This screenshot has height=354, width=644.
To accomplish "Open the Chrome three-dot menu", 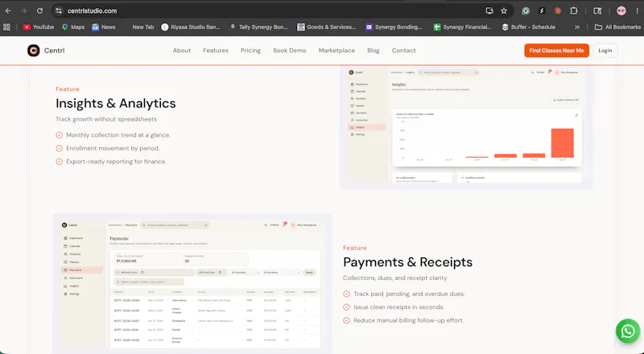I will 637,11.
